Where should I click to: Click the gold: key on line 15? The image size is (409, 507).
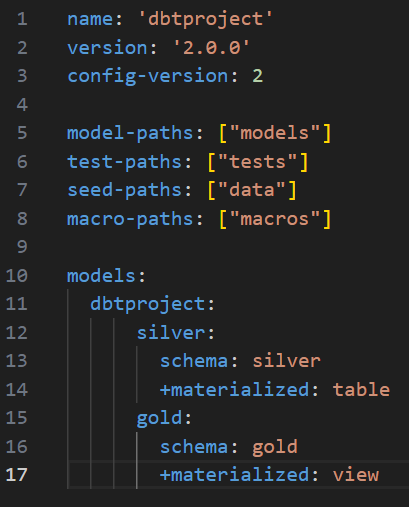(164, 418)
